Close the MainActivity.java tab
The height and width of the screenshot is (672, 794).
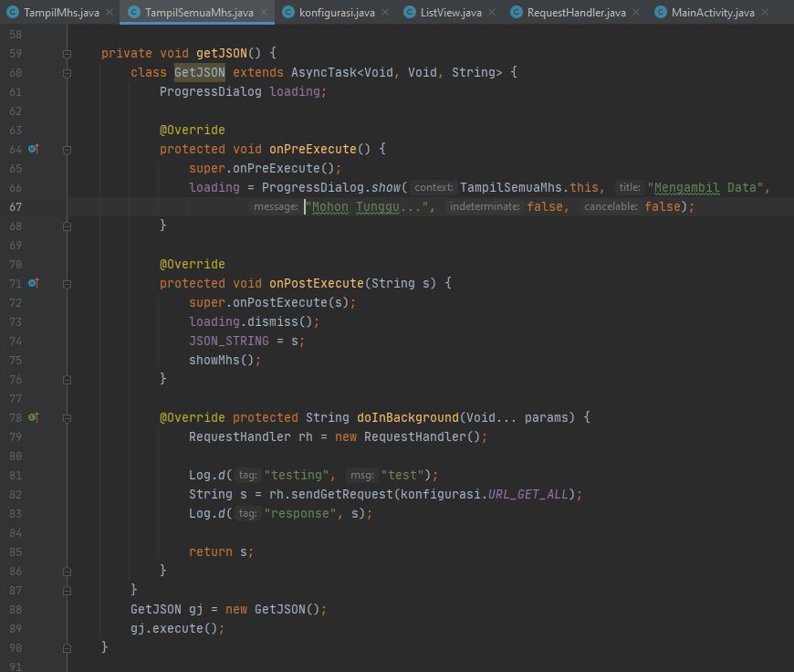click(765, 12)
